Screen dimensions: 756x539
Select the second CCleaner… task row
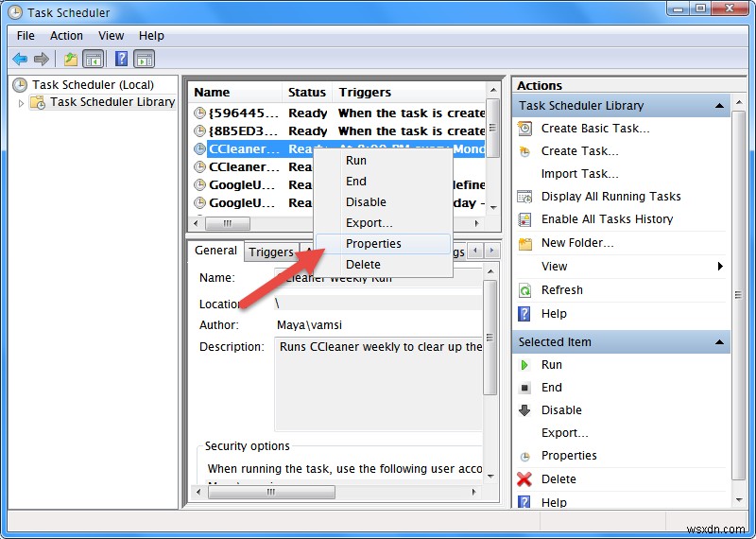click(254, 167)
